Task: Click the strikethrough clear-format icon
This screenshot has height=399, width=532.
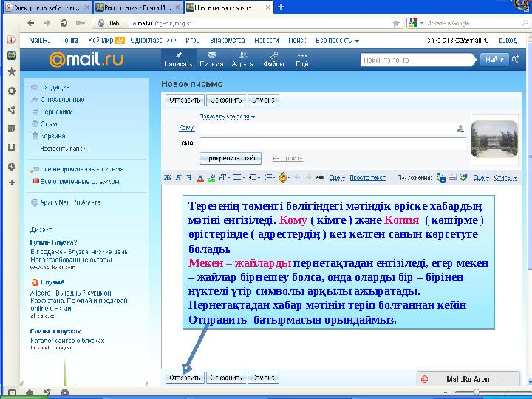Action: [x=319, y=177]
